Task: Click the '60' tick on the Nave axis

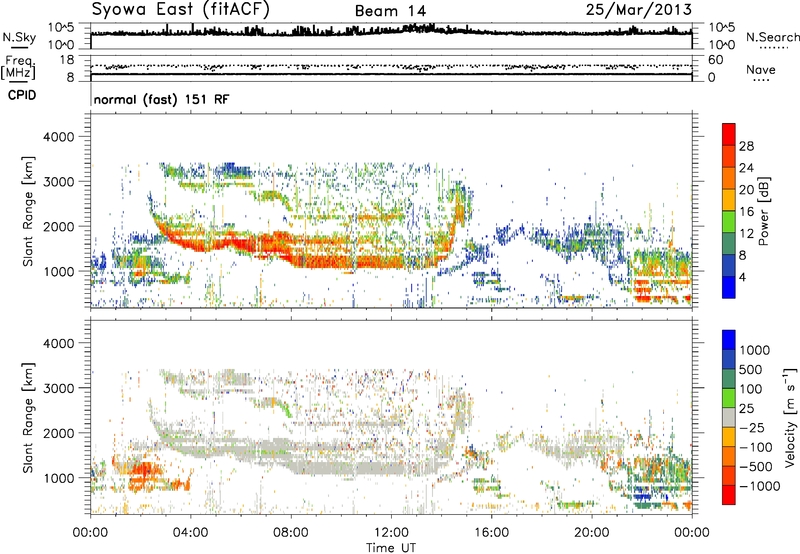Action: 716,60
